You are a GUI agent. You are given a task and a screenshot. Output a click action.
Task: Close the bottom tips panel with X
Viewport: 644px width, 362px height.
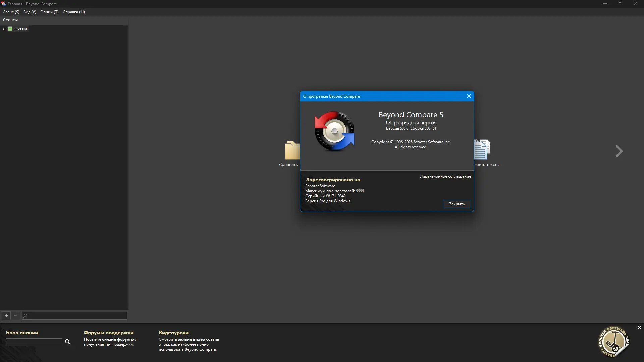[x=640, y=328]
